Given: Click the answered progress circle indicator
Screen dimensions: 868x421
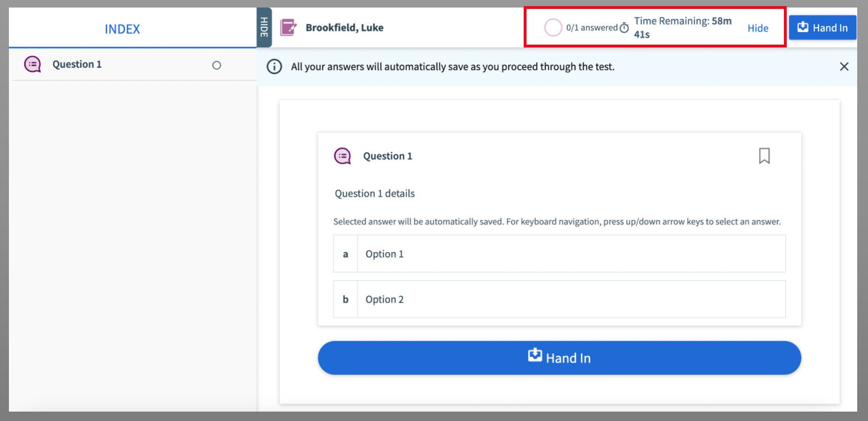Looking at the screenshot, I should [553, 28].
